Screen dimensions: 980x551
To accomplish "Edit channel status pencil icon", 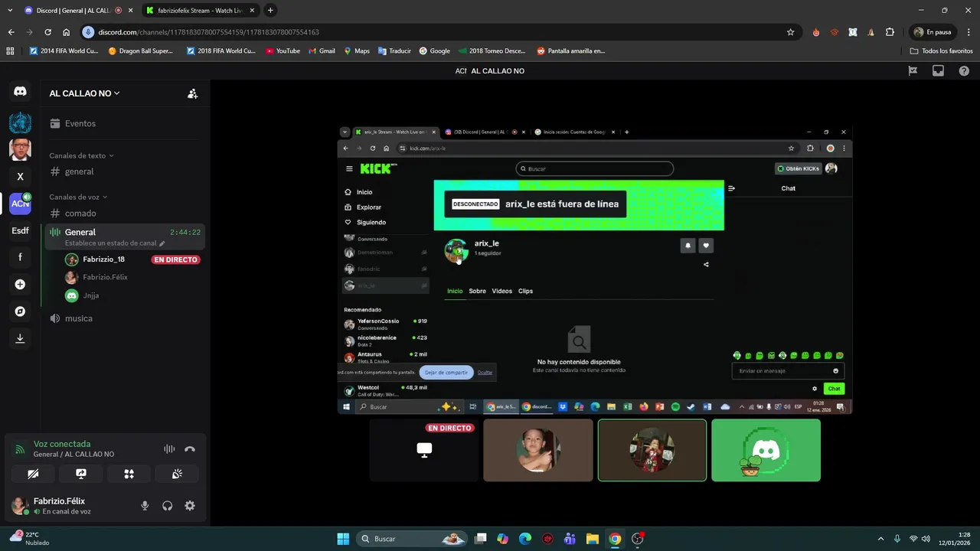I will point(162,243).
